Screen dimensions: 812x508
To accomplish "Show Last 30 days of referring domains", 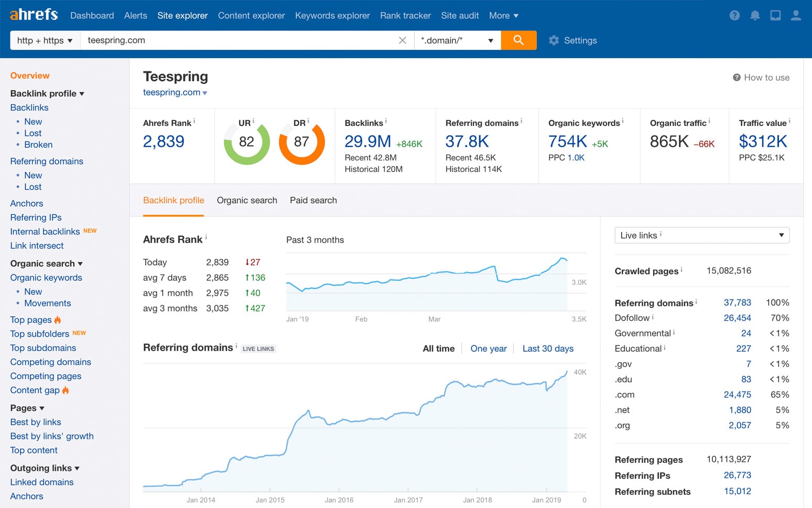I will click(x=548, y=348).
